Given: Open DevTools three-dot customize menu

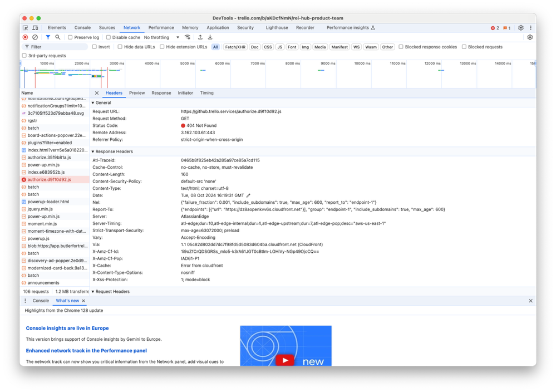Looking at the screenshot, I should click(x=530, y=28).
